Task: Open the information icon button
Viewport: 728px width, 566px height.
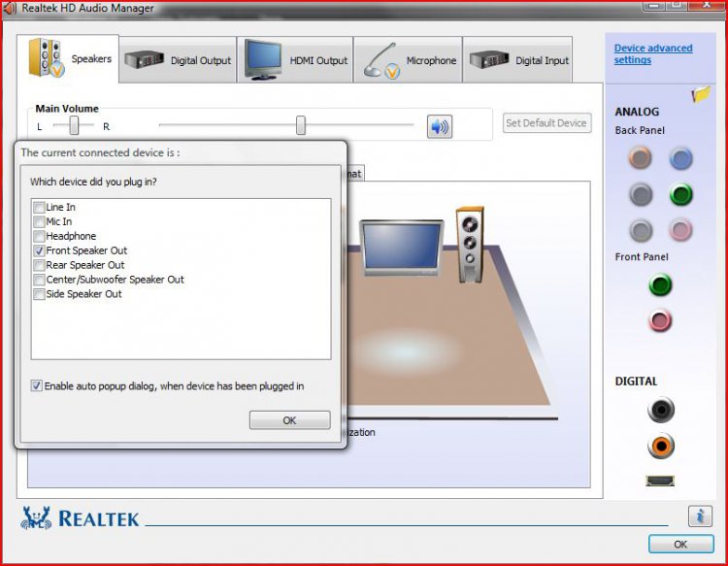Action: 700,516
